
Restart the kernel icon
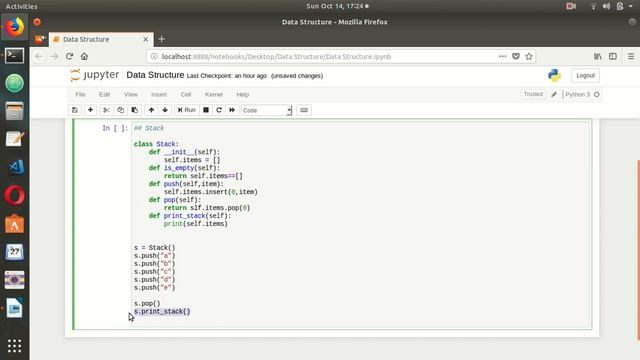coord(219,110)
